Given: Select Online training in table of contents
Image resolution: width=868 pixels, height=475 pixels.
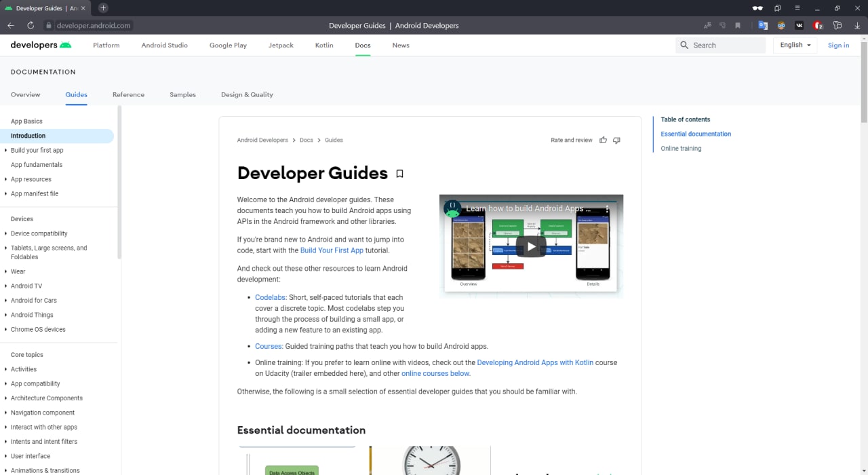Looking at the screenshot, I should coord(681,148).
